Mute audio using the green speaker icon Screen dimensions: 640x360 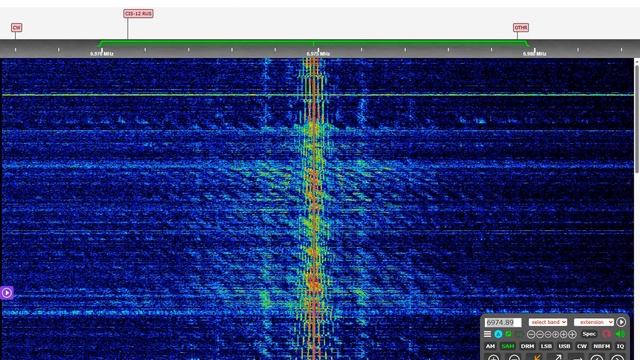pos(620,334)
